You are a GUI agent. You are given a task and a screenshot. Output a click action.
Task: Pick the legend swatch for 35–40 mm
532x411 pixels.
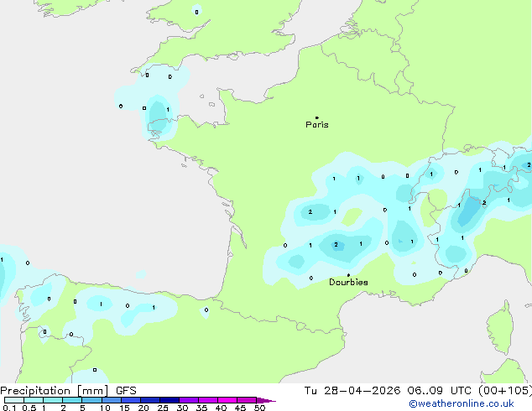[208, 400]
